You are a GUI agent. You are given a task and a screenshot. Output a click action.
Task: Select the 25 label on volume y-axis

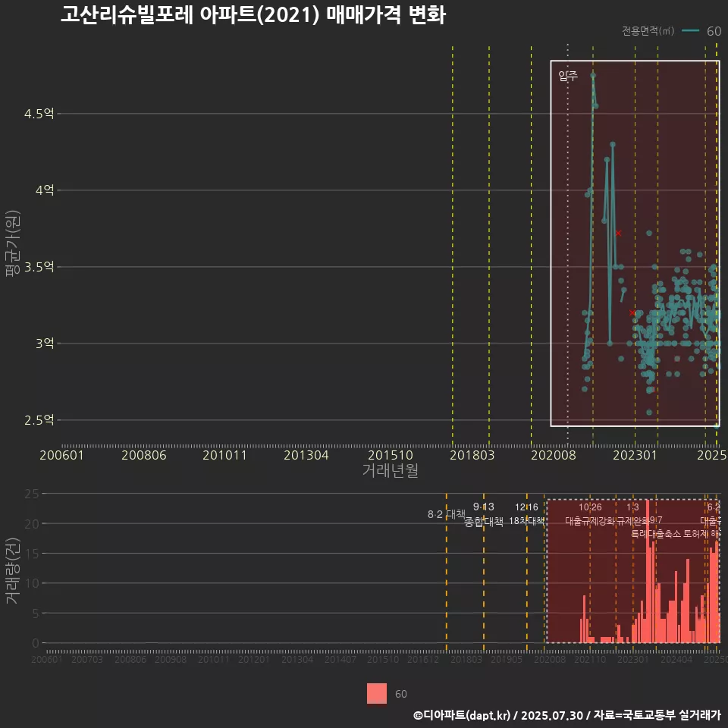[32, 494]
